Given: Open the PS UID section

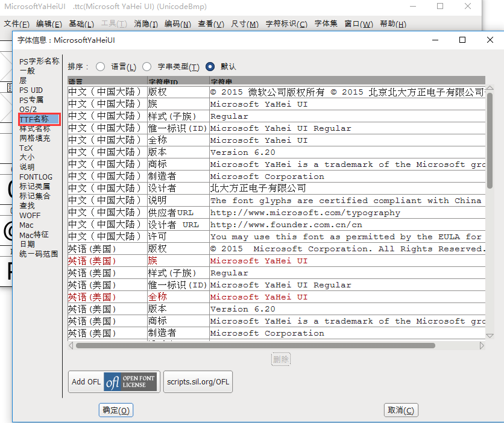Looking at the screenshot, I should coord(31,90).
